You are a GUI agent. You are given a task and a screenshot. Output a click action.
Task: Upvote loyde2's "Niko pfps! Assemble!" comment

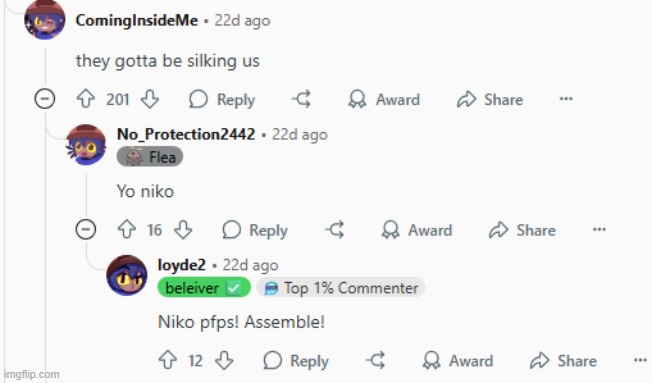coord(168,360)
